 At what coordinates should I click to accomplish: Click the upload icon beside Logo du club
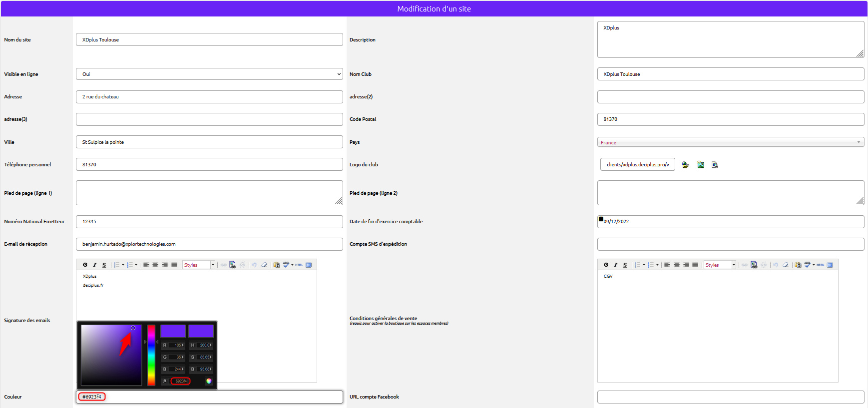click(685, 165)
